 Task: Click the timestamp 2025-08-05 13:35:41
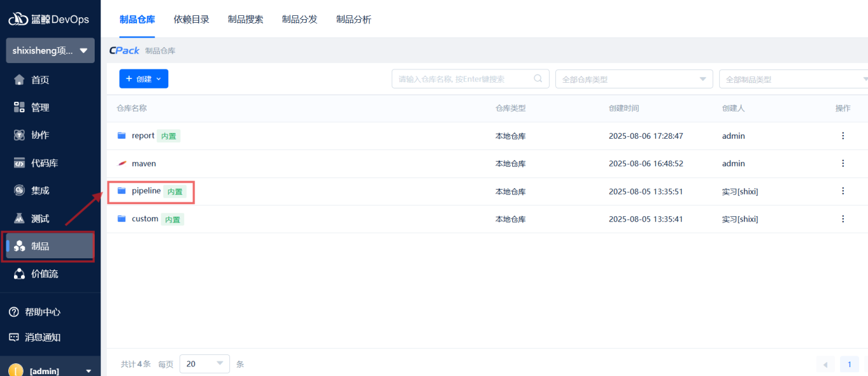[x=646, y=219]
